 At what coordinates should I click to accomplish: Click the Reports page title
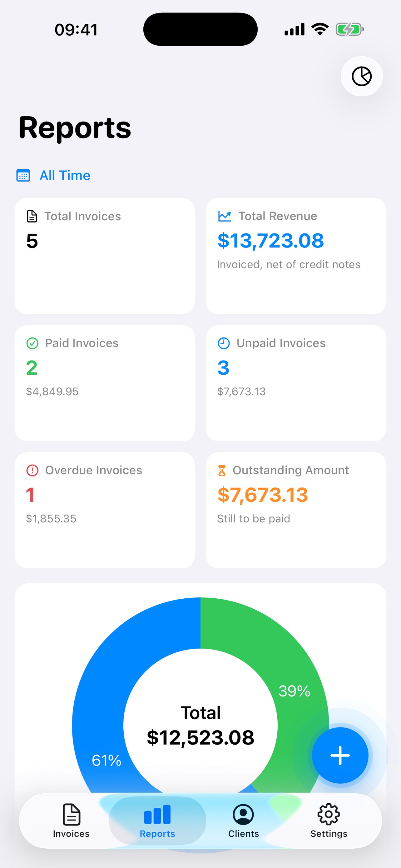click(75, 128)
